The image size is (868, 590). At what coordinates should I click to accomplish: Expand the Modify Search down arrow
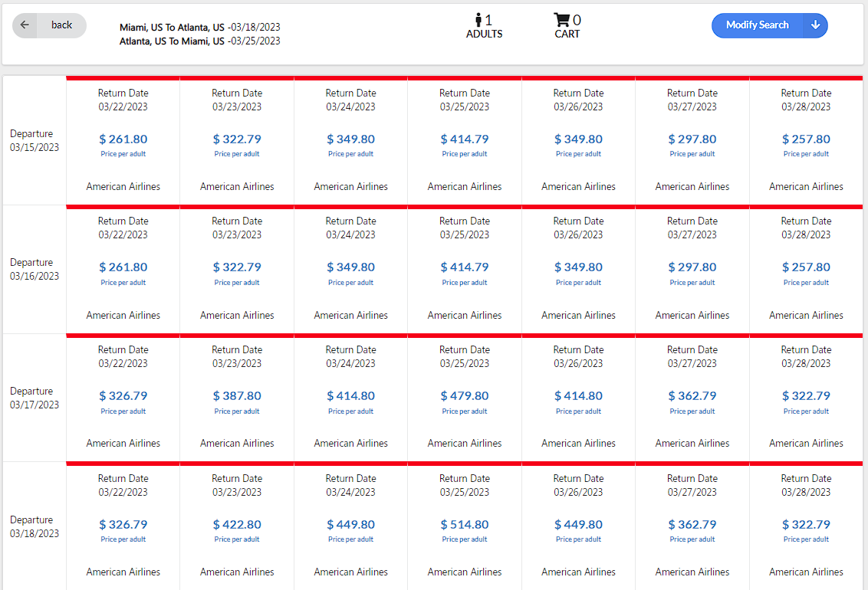coord(815,25)
